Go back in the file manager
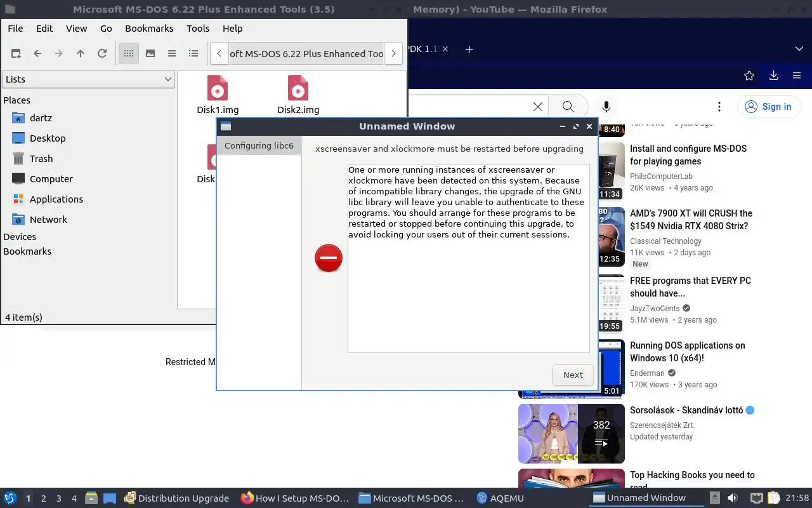The image size is (812, 508). pyautogui.click(x=37, y=54)
